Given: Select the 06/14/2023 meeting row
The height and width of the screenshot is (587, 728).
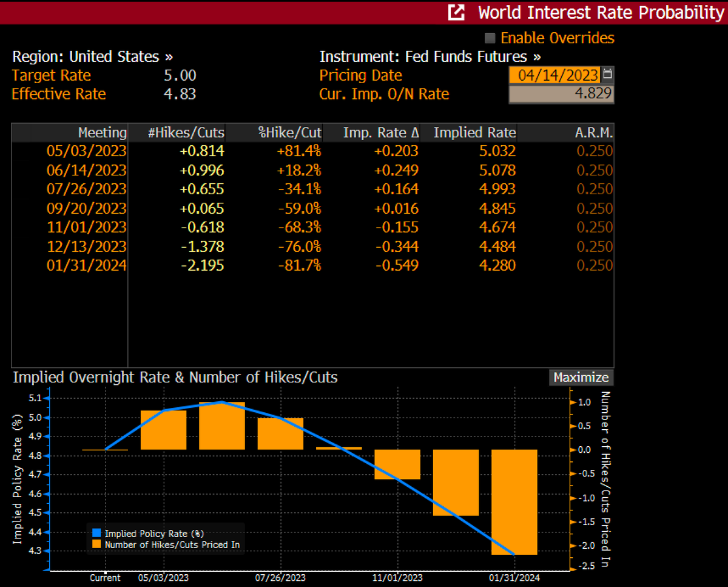Looking at the screenshot, I should (x=312, y=170).
